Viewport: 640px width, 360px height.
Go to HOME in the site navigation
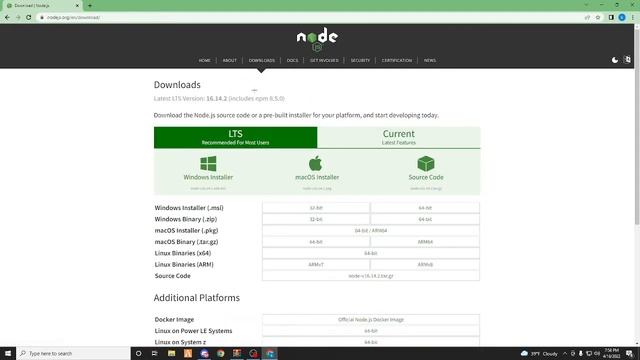(204, 60)
